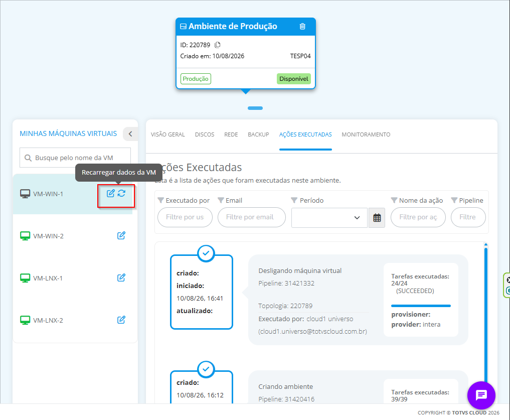Click 'Pipeline: 31420416' text
This screenshot has width=510, height=420.
coord(286,399)
